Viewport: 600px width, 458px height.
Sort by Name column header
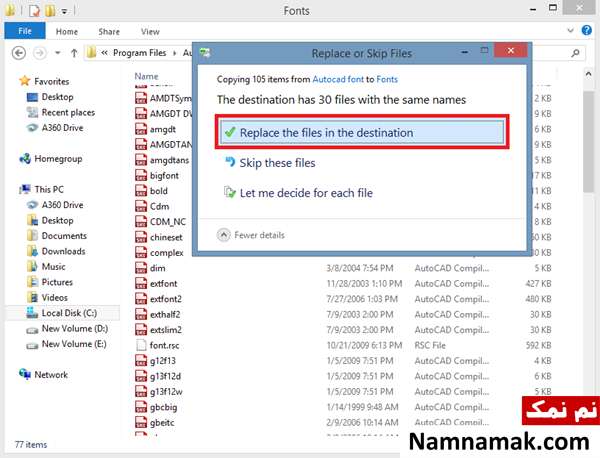(x=146, y=76)
